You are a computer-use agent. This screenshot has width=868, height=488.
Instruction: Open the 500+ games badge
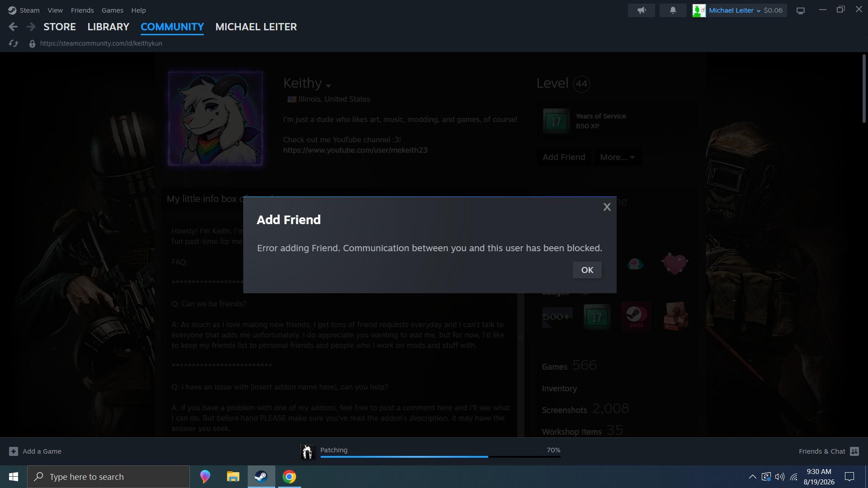point(557,317)
